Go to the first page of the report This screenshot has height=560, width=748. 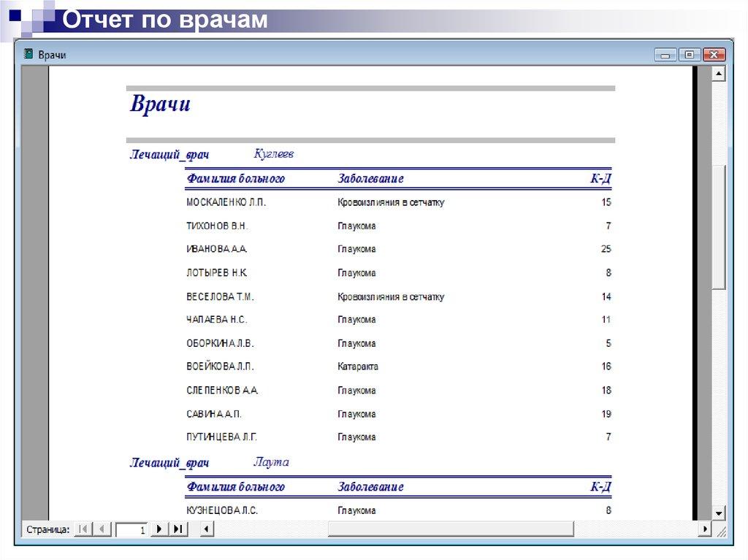(x=83, y=529)
